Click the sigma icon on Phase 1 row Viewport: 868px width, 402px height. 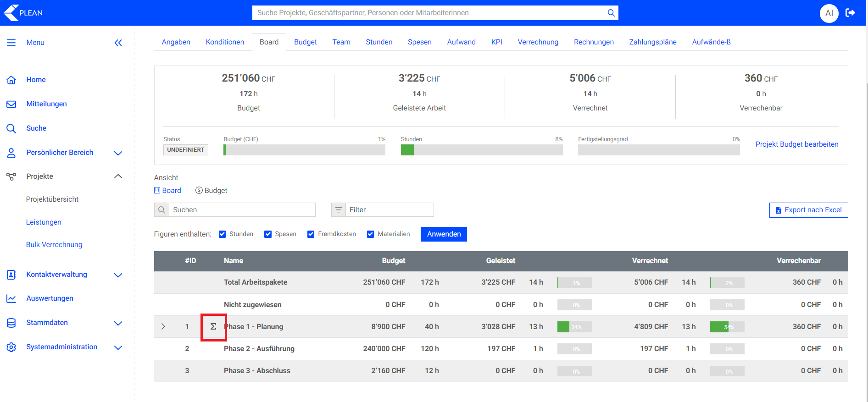(x=213, y=327)
